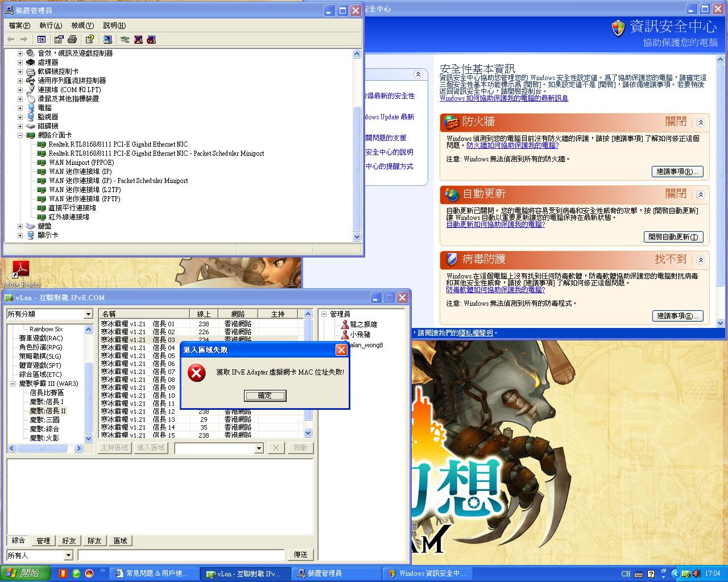Expand the 連接埠 (COM 和 LPT) node
728x582 pixels.
click(20, 89)
